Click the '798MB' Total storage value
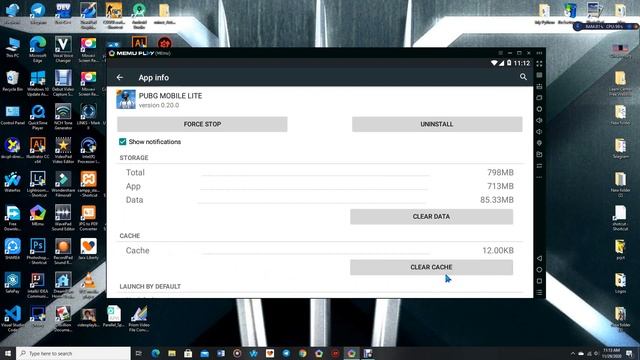This screenshot has height=360, width=640. [500, 173]
